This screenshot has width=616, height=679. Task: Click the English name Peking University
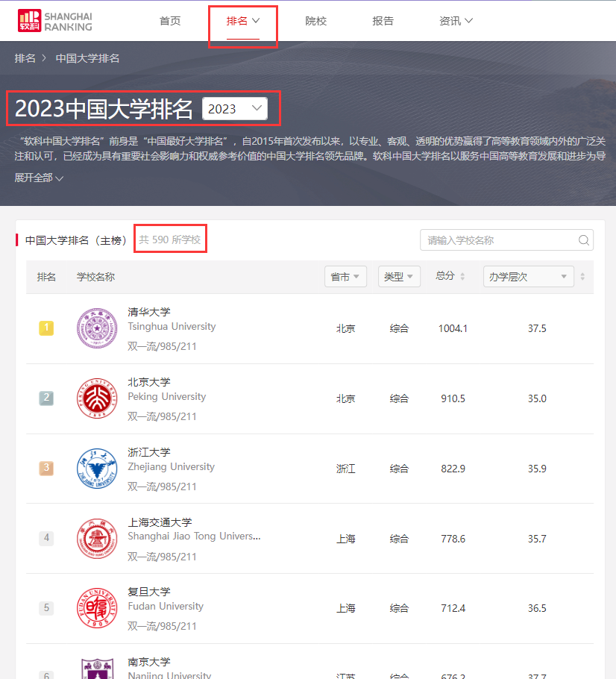point(166,397)
